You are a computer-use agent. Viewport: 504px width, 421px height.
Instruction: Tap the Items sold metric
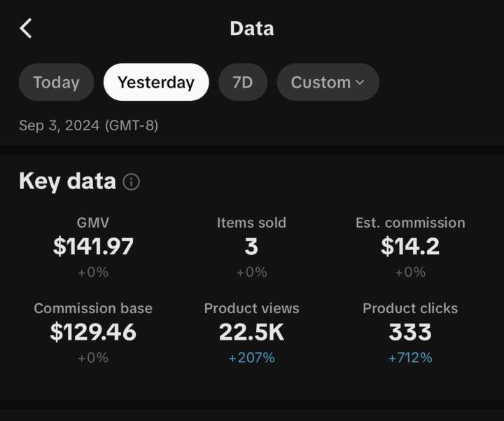tap(251, 245)
